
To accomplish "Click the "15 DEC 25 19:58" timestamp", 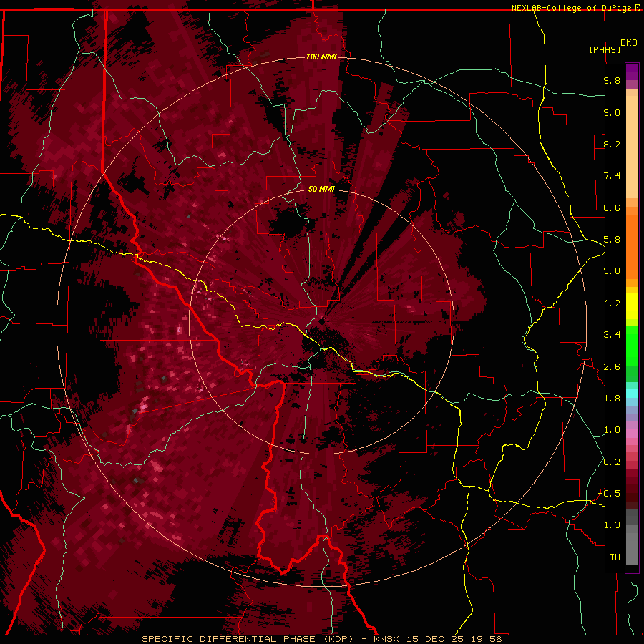I will coord(454,639).
